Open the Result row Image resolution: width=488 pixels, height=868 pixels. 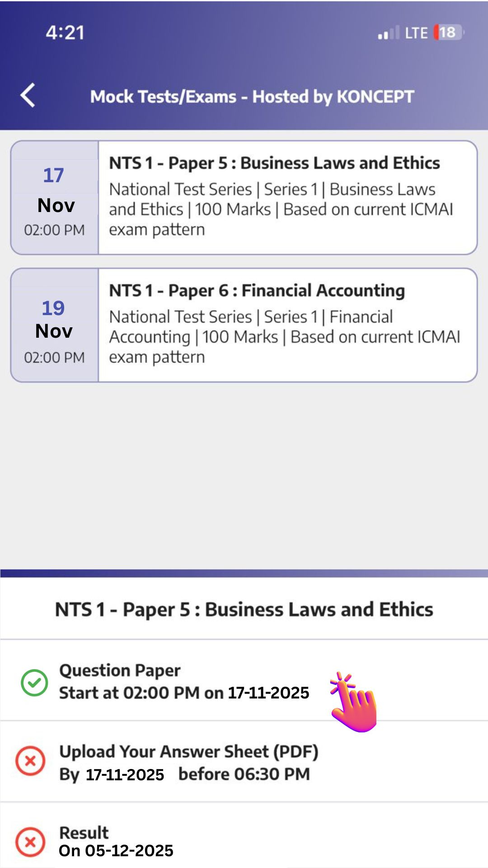coord(116,841)
